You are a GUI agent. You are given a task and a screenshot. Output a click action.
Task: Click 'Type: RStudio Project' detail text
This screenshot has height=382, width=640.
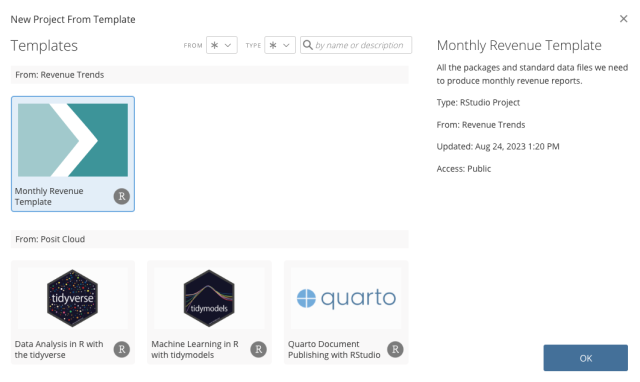(x=478, y=102)
